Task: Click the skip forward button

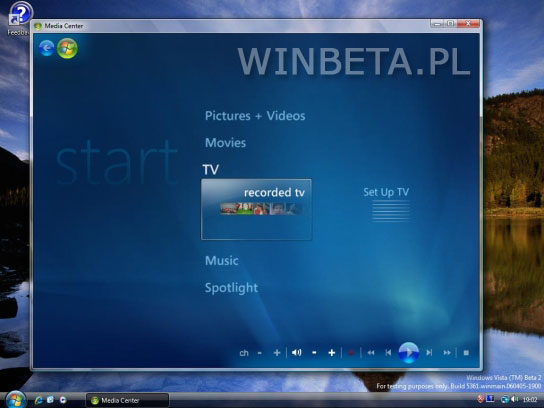Action: tap(429, 353)
